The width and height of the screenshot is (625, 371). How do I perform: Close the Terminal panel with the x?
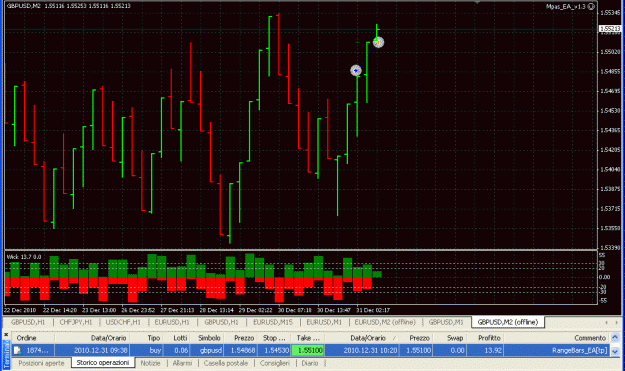pyautogui.click(x=6, y=334)
